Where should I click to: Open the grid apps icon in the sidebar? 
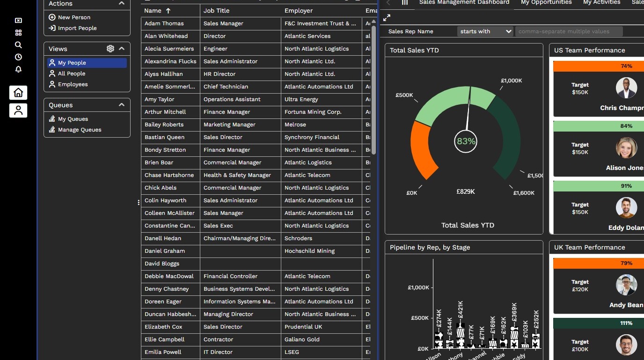pos(18,33)
